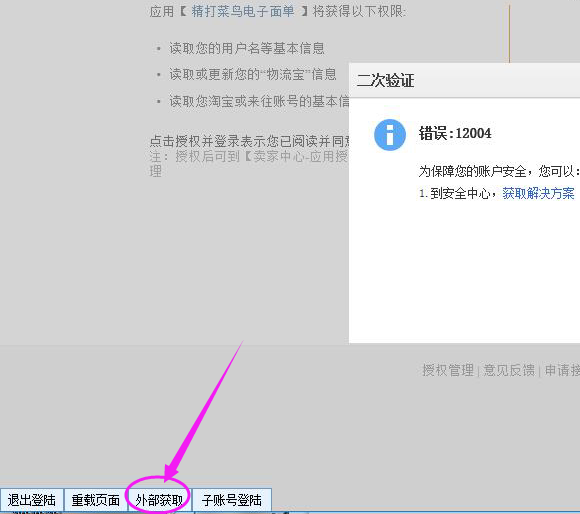Click the blue info icon in dialog
Screen dimensions: 580x514
tap(390, 135)
